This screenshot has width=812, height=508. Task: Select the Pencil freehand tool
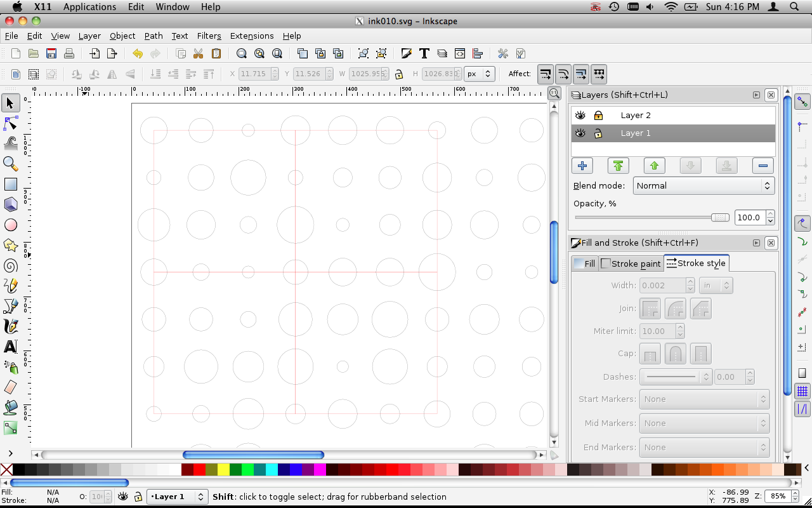click(10, 285)
